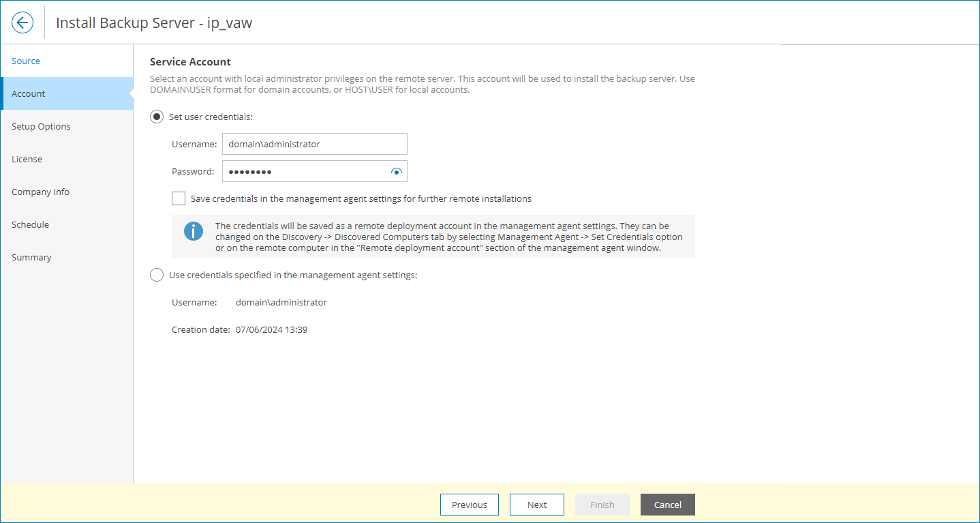Select the Schedule step

click(30, 224)
